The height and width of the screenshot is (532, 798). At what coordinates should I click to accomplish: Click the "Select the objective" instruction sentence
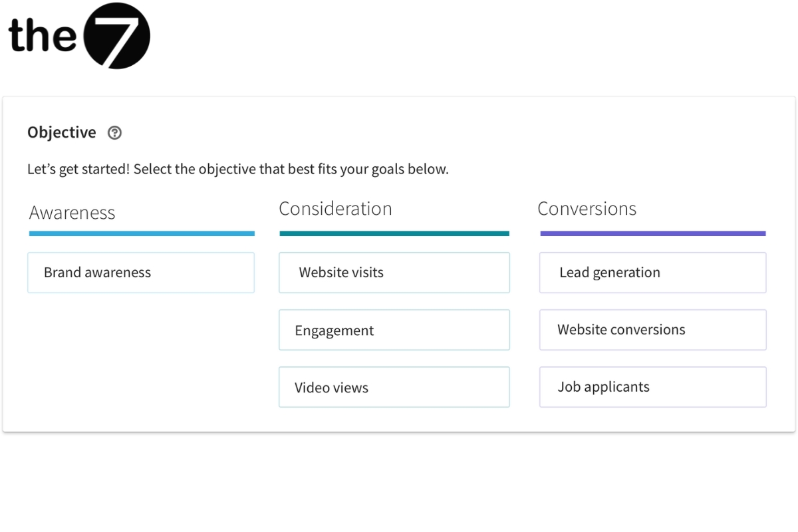pos(291,170)
